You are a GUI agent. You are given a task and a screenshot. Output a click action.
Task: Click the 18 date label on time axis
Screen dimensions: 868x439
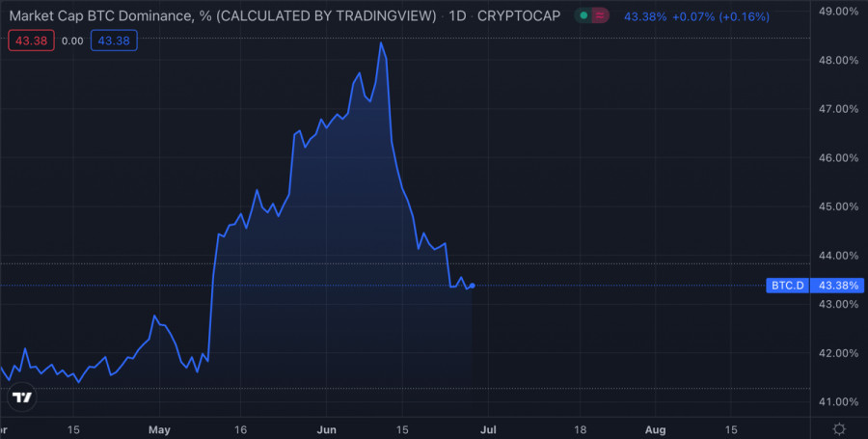coord(581,429)
